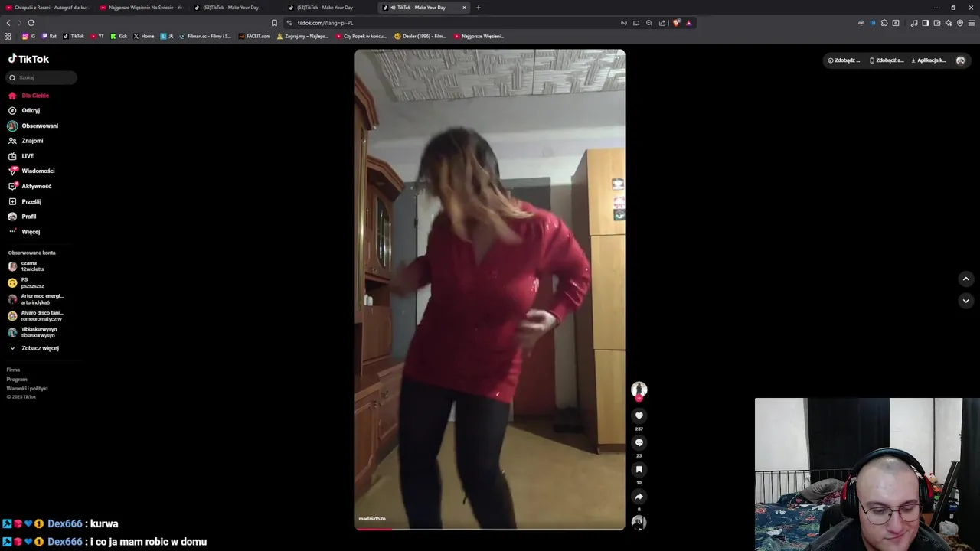
Task: Click the video progress bar
Action: pos(490,528)
